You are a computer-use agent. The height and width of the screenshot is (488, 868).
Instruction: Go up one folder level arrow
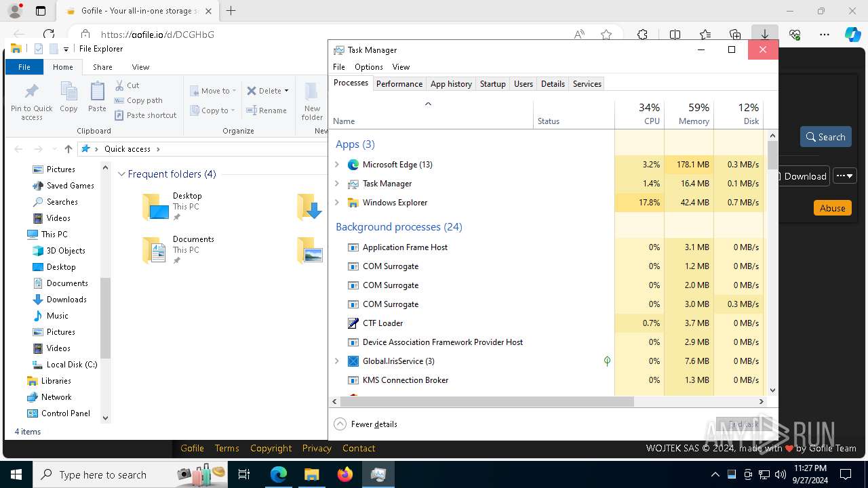click(68, 149)
